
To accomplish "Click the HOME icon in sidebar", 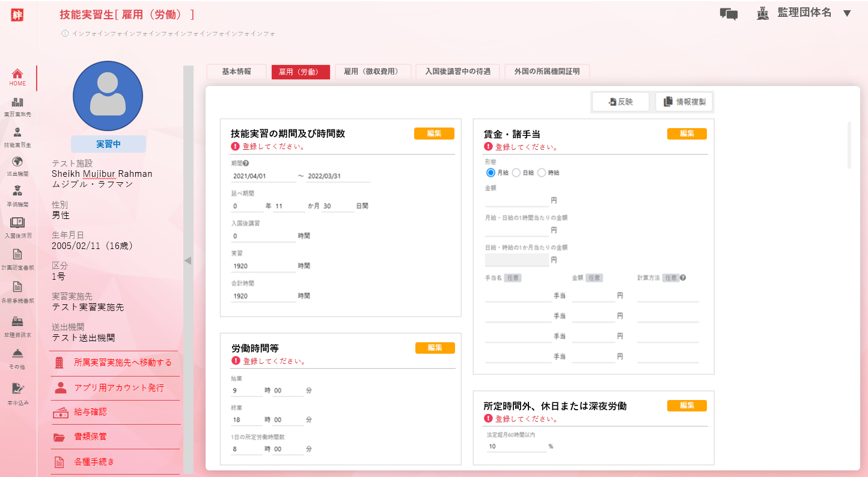I will click(17, 74).
